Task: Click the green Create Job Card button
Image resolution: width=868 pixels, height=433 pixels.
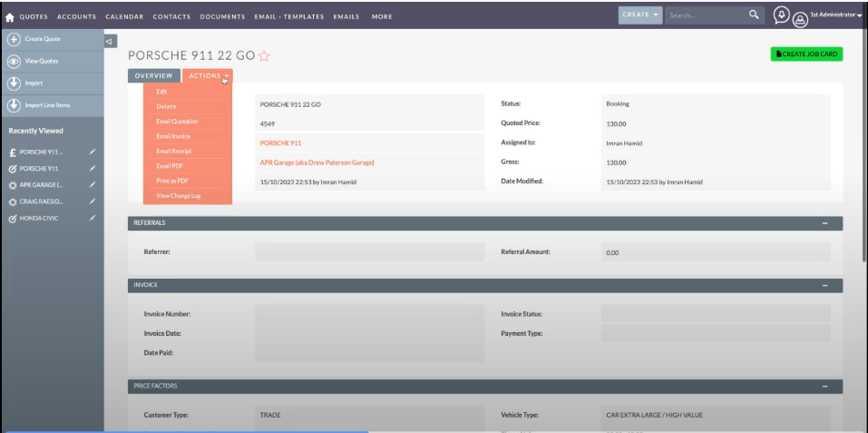Action: click(806, 54)
